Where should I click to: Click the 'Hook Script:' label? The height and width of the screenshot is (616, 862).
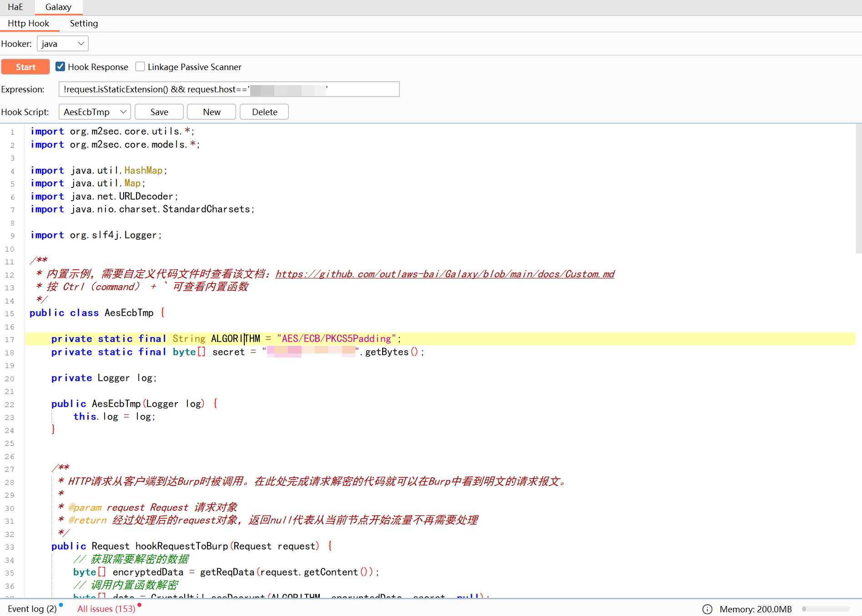tap(25, 112)
